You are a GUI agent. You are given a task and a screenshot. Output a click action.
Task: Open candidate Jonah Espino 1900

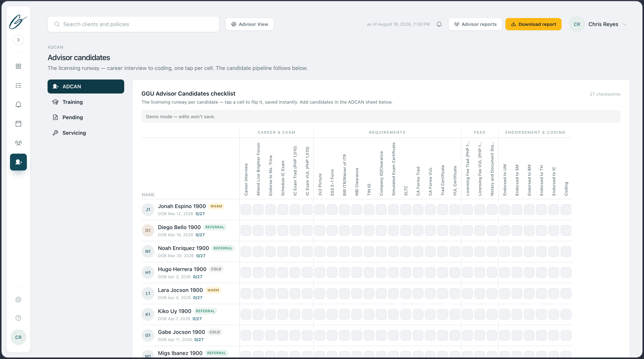tap(182, 206)
